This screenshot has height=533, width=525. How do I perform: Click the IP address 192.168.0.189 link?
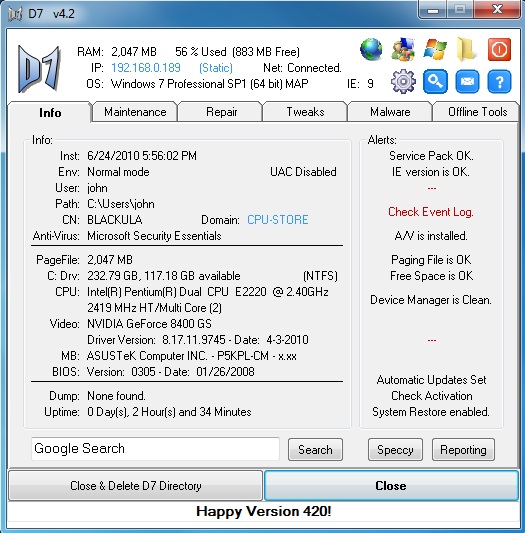(x=146, y=68)
